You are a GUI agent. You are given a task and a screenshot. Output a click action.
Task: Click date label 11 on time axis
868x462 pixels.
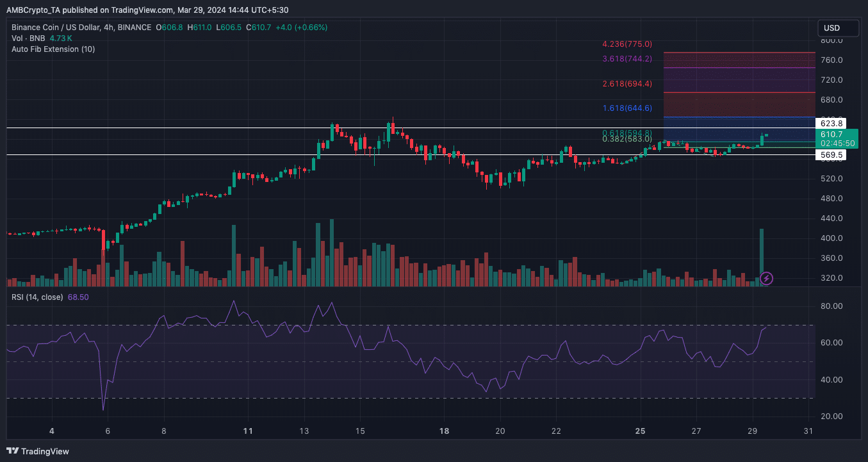249,431
